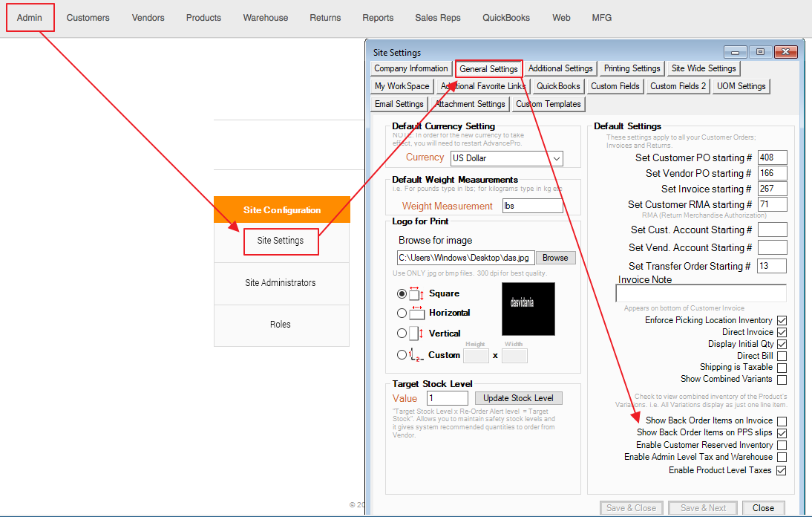
Task: Open the Admin menu
Action: click(x=30, y=17)
